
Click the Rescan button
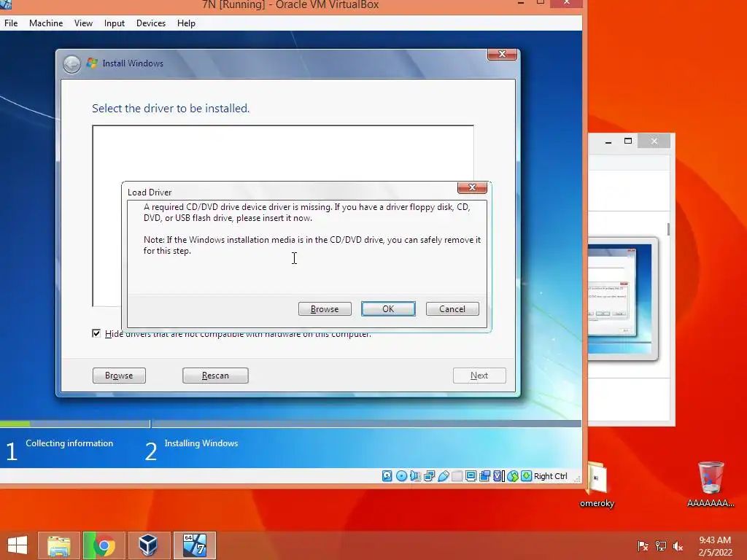tap(215, 376)
